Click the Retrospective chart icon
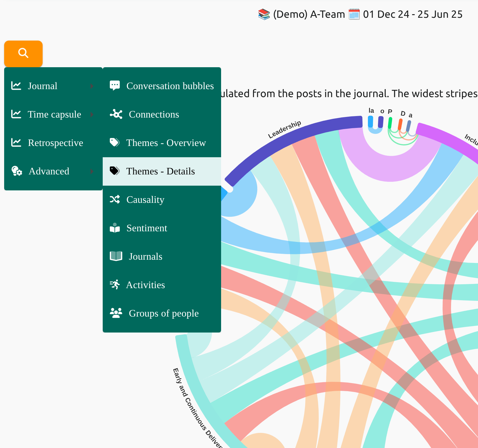Screen dimensions: 478x448 click(16, 142)
